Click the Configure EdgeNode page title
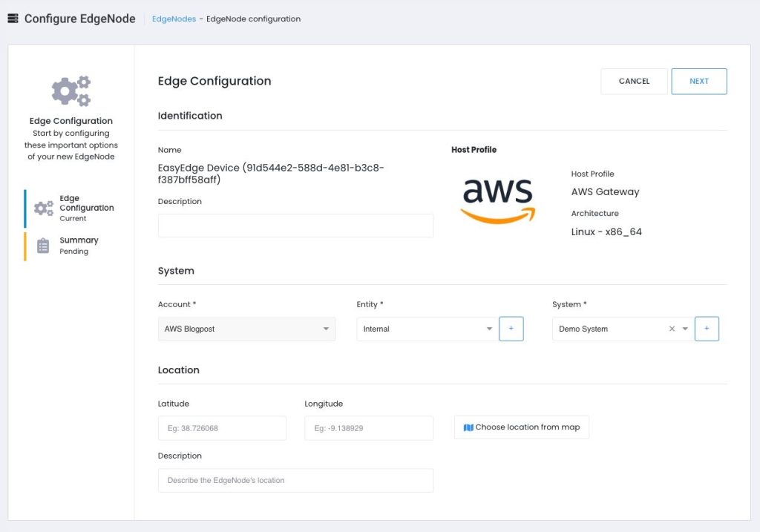The height and width of the screenshot is (532, 760). [x=80, y=19]
